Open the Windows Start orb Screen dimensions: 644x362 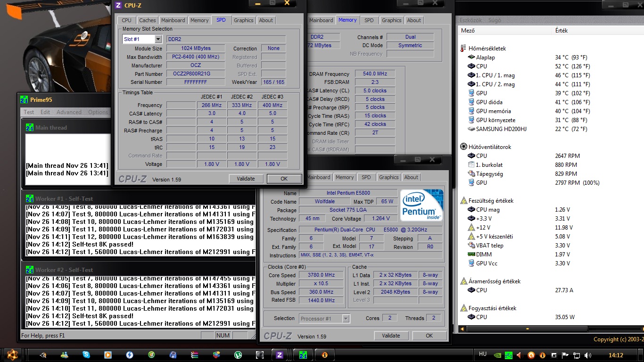coord(12,354)
